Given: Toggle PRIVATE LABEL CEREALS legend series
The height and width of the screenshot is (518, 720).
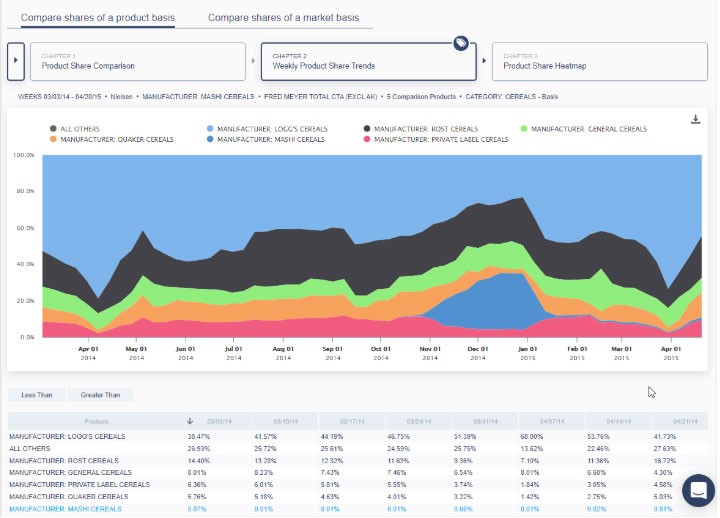Looking at the screenshot, I should coord(436,140).
